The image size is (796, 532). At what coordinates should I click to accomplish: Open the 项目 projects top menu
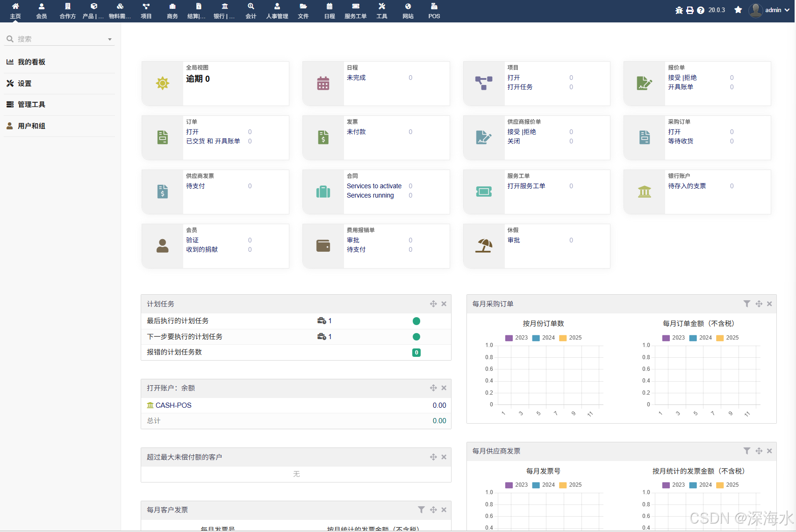coord(146,11)
